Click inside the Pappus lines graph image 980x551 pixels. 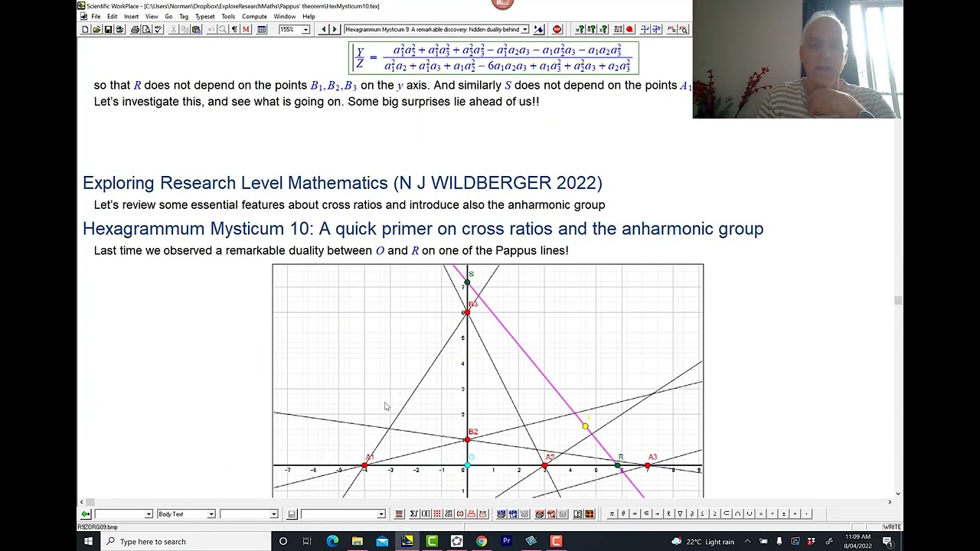488,380
